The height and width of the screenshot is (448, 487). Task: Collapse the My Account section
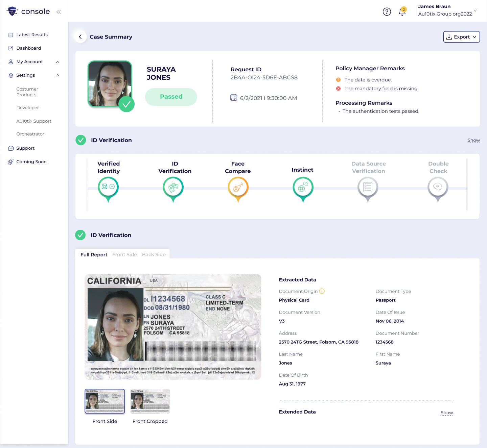58,62
